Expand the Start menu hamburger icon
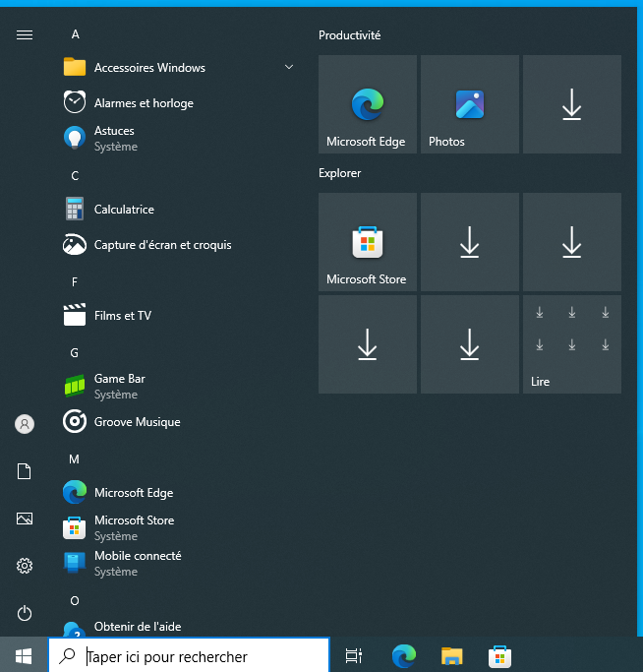643x672 pixels. 25,34
